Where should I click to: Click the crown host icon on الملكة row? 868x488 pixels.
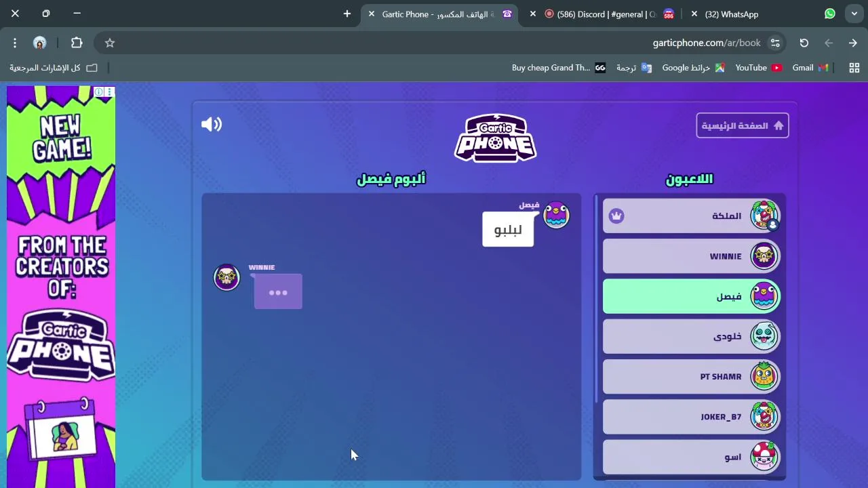point(616,216)
